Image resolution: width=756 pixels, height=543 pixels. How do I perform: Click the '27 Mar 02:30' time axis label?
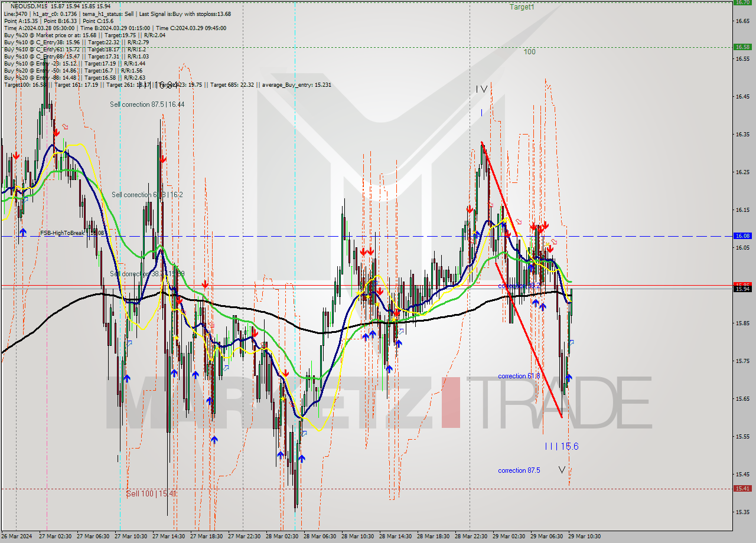(x=55, y=537)
